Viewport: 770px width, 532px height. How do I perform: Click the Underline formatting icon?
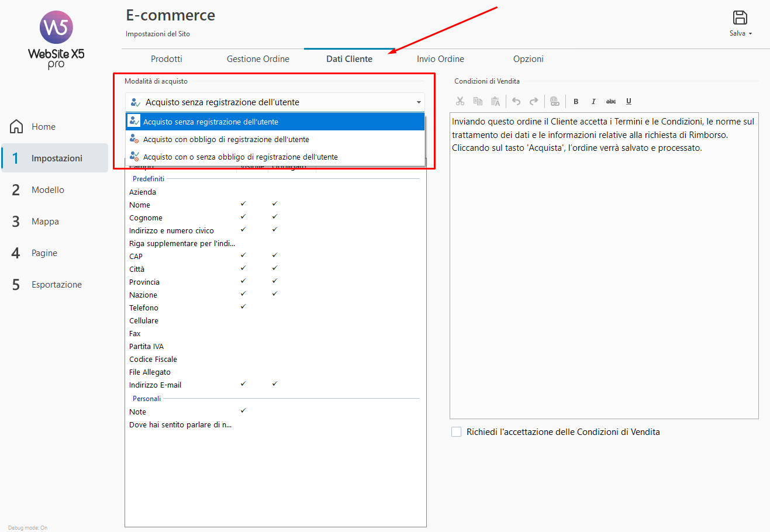(x=629, y=102)
